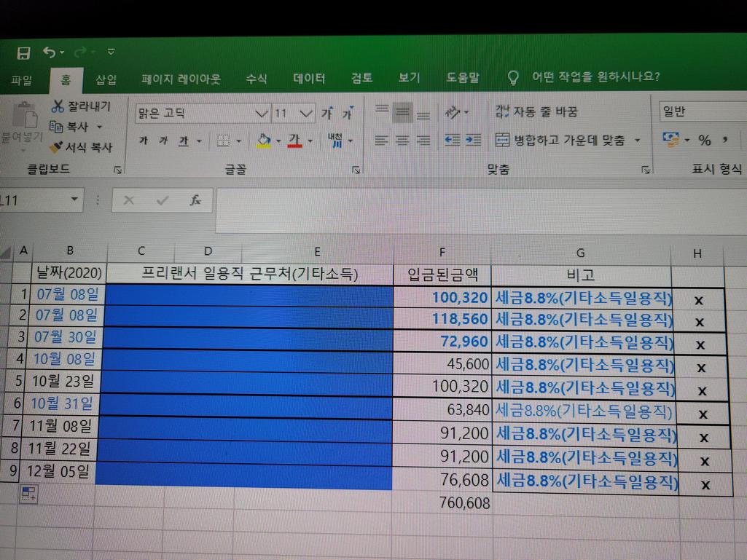Screen dimensions: 747x560
Task: Click the auto fill options icon
Action: [28, 494]
